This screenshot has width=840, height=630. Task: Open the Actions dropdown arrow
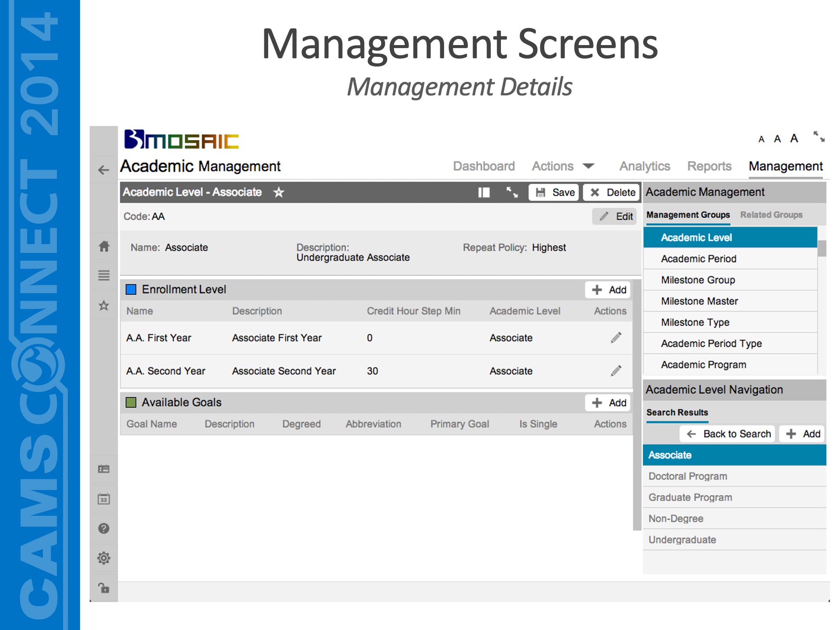point(589,166)
